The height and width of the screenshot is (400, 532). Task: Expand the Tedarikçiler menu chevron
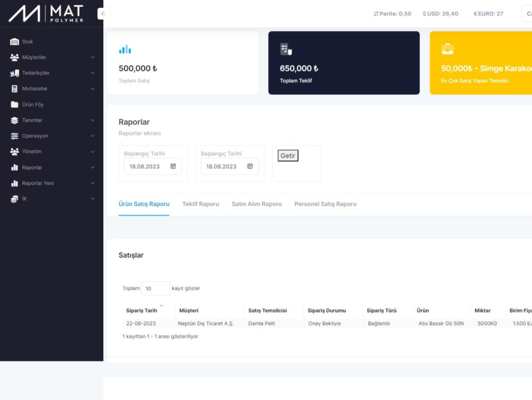tap(93, 73)
